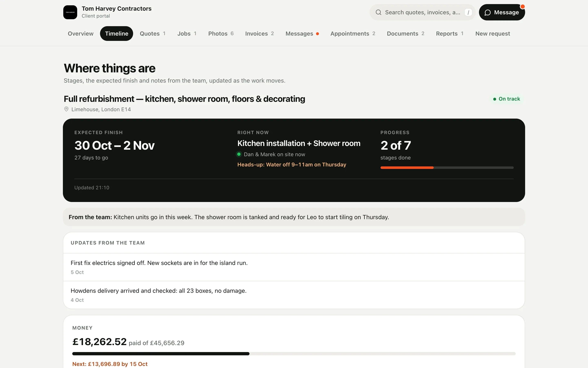Click the orange unread dot on Messages
The image size is (588, 368).
(x=317, y=34)
